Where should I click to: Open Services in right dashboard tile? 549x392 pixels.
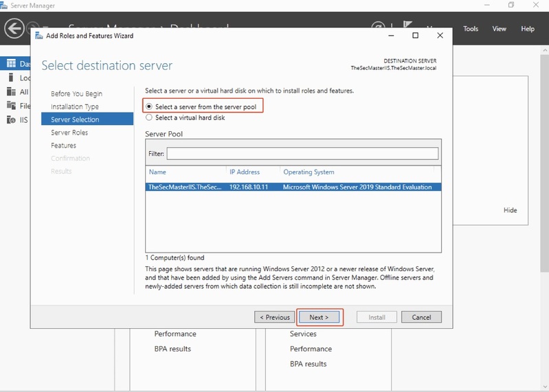[303, 334]
